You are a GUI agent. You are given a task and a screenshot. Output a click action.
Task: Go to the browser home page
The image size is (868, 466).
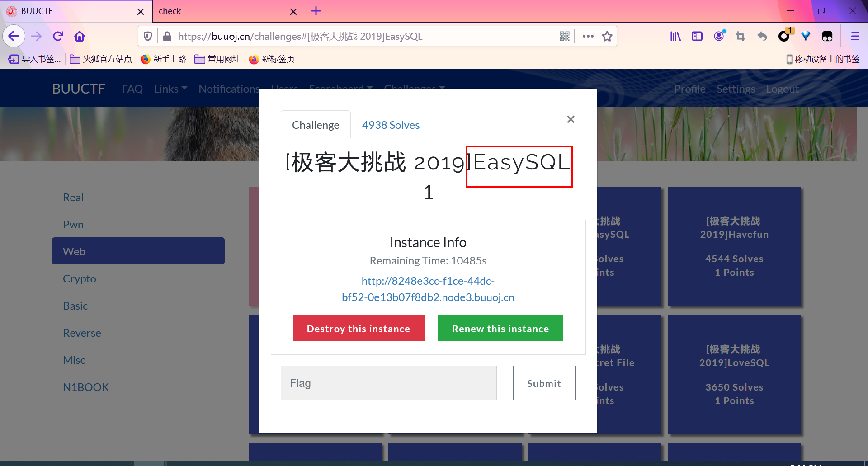[80, 36]
